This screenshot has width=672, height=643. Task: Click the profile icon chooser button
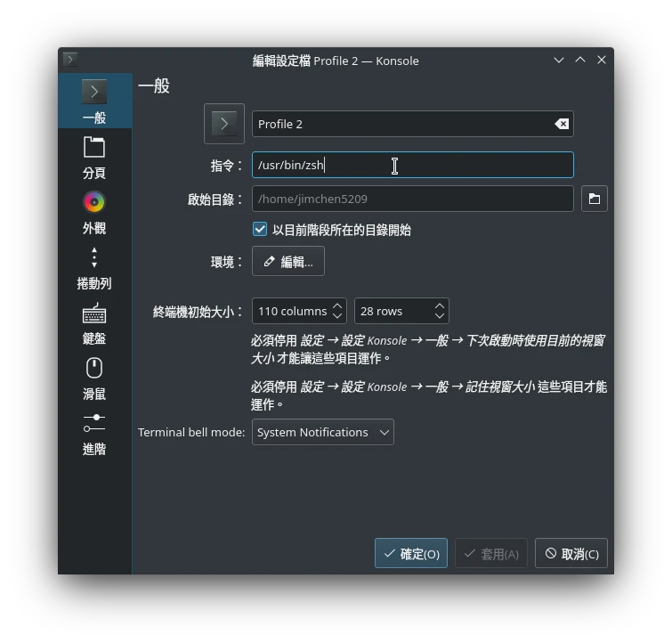pos(224,124)
